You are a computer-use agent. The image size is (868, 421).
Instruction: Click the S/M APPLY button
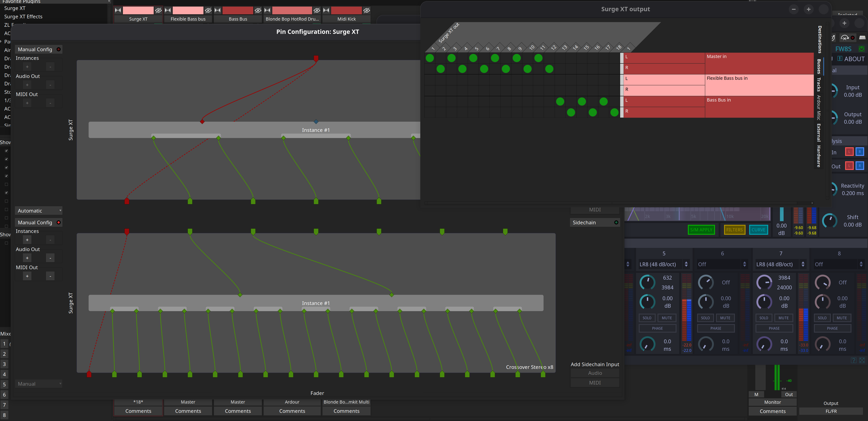click(701, 230)
